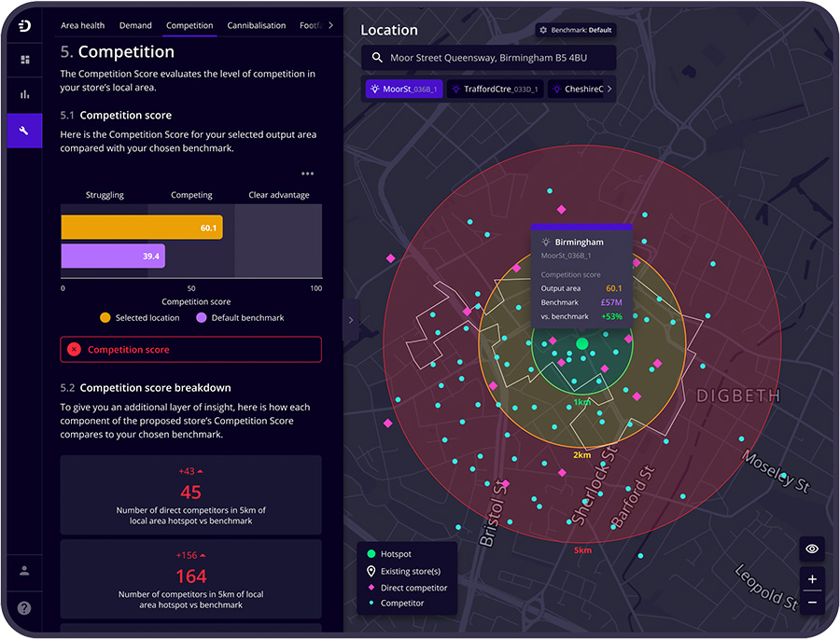Click the gear icon next to Benchmark Default
This screenshot has width=840, height=639.
543,29
